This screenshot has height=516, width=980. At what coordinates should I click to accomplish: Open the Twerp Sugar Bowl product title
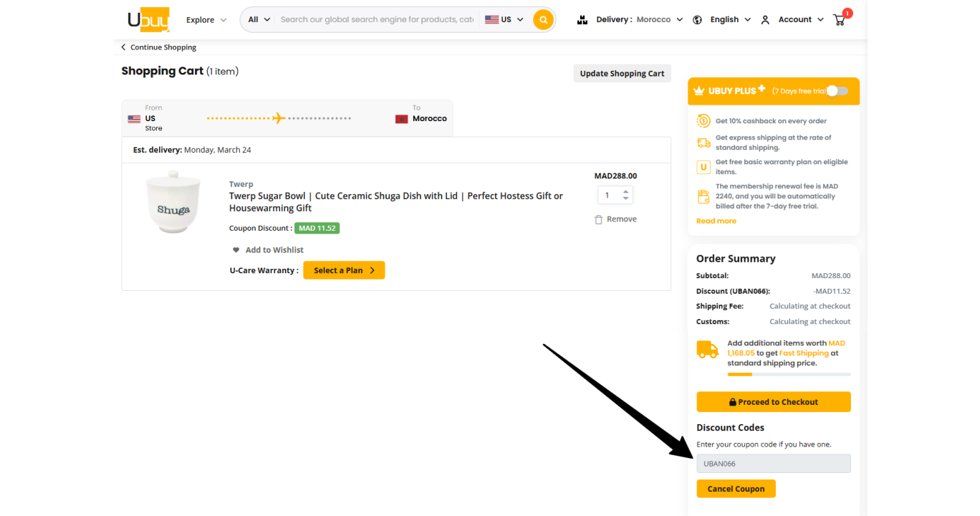click(x=396, y=202)
